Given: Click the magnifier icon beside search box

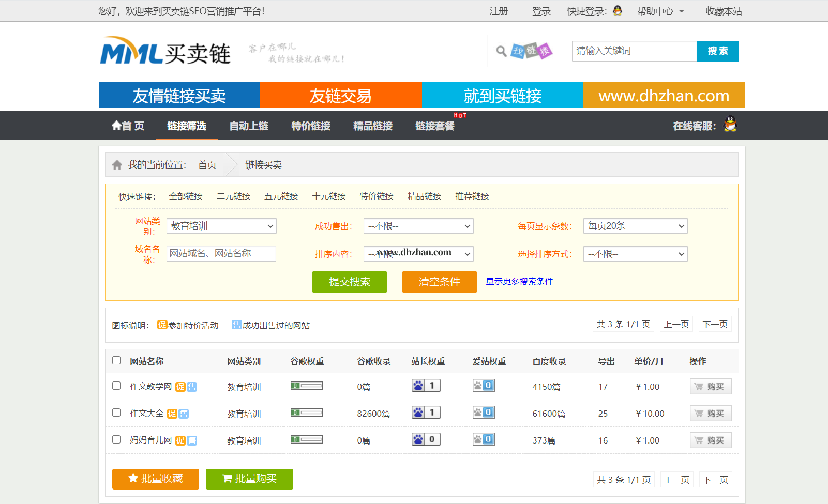Looking at the screenshot, I should coord(501,51).
